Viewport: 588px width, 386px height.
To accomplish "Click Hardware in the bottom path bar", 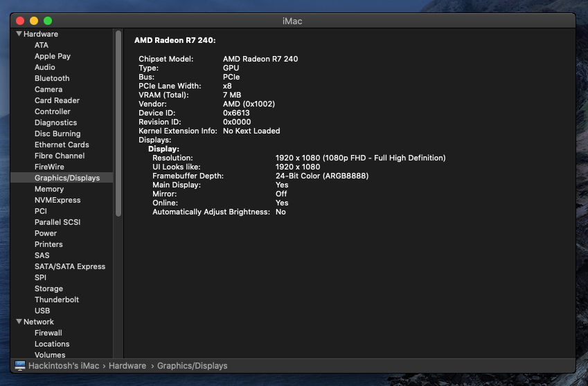I will pos(127,365).
